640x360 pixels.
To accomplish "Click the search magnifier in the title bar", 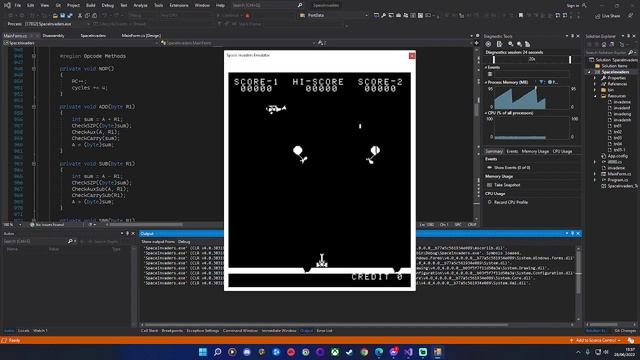I will click(x=300, y=6).
